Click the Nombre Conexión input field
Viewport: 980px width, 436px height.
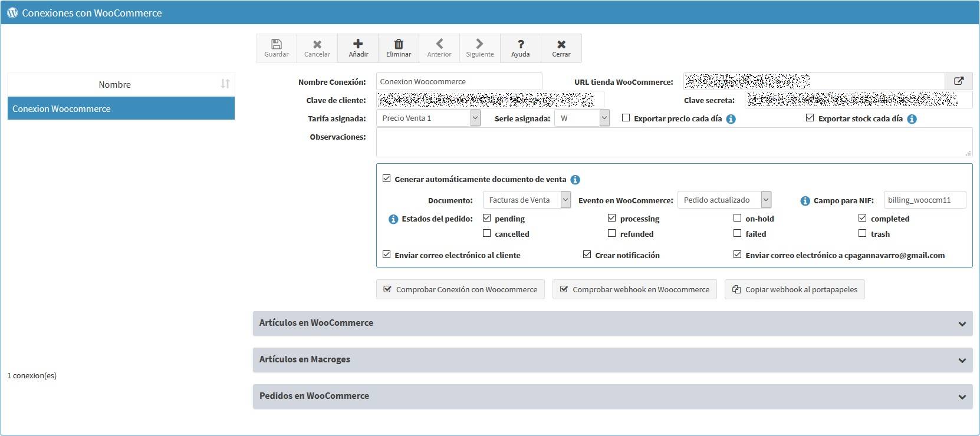click(459, 81)
